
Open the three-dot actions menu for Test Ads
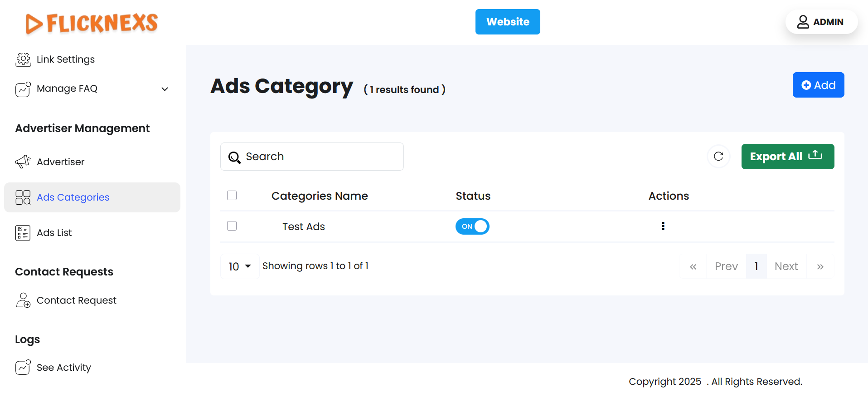663,226
